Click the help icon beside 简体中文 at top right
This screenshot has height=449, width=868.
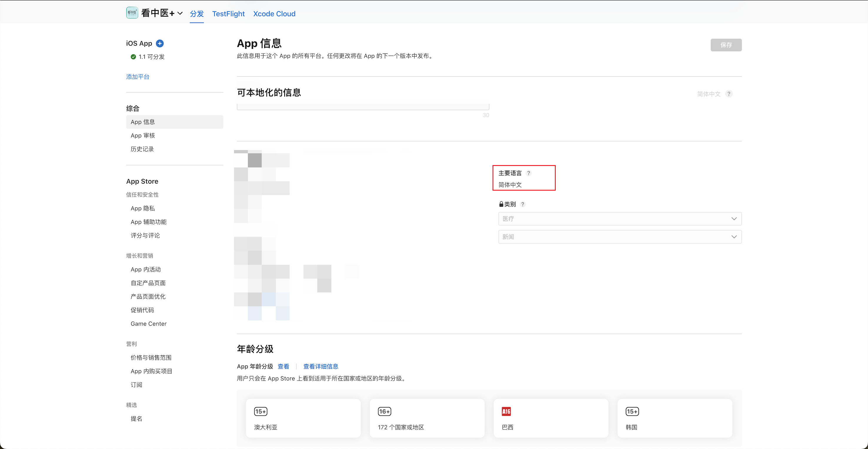729,94
